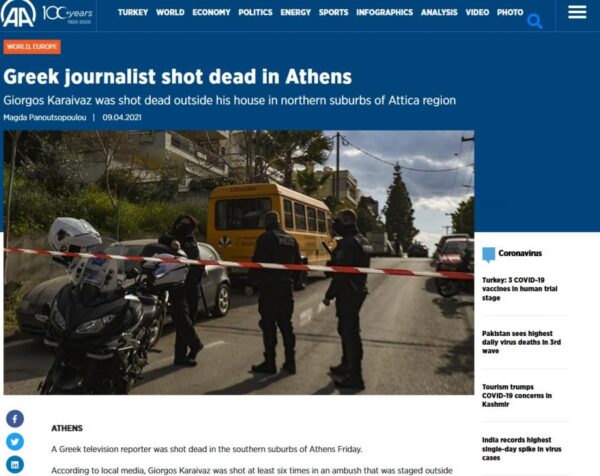Open the search magnifier icon
The image size is (600, 476).
click(x=535, y=21)
